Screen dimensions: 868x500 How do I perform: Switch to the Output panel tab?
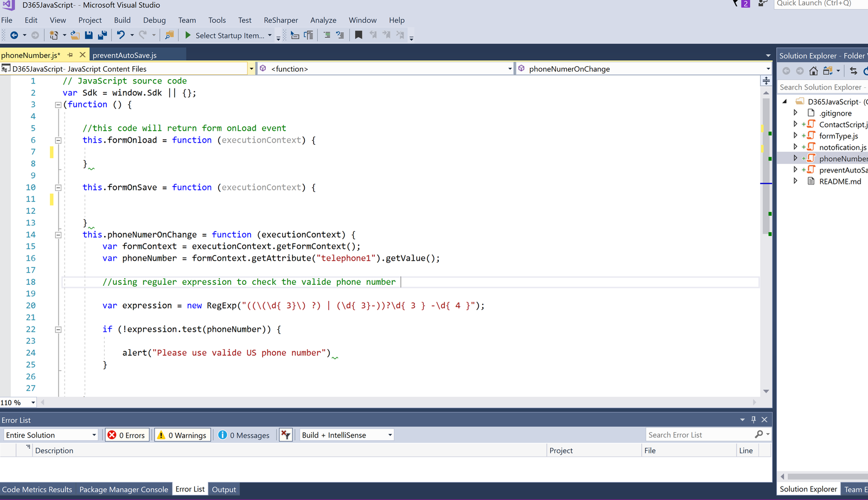224,489
